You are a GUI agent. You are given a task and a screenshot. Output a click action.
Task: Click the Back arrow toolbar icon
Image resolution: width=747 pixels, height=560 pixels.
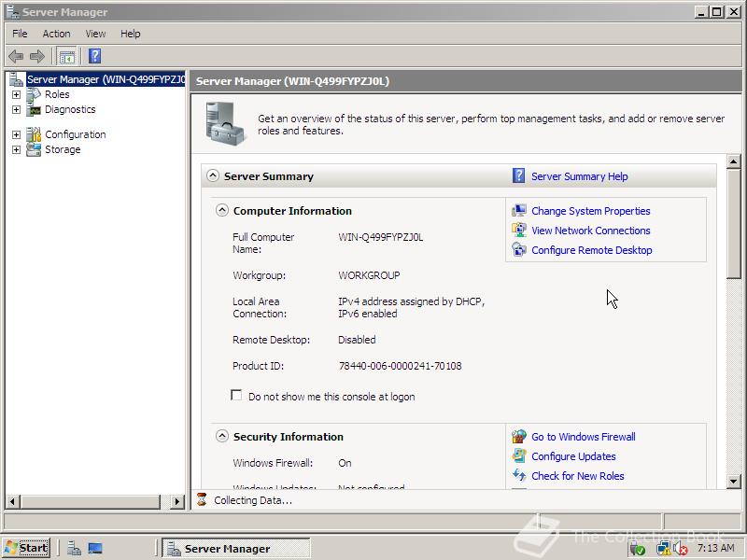[16, 56]
